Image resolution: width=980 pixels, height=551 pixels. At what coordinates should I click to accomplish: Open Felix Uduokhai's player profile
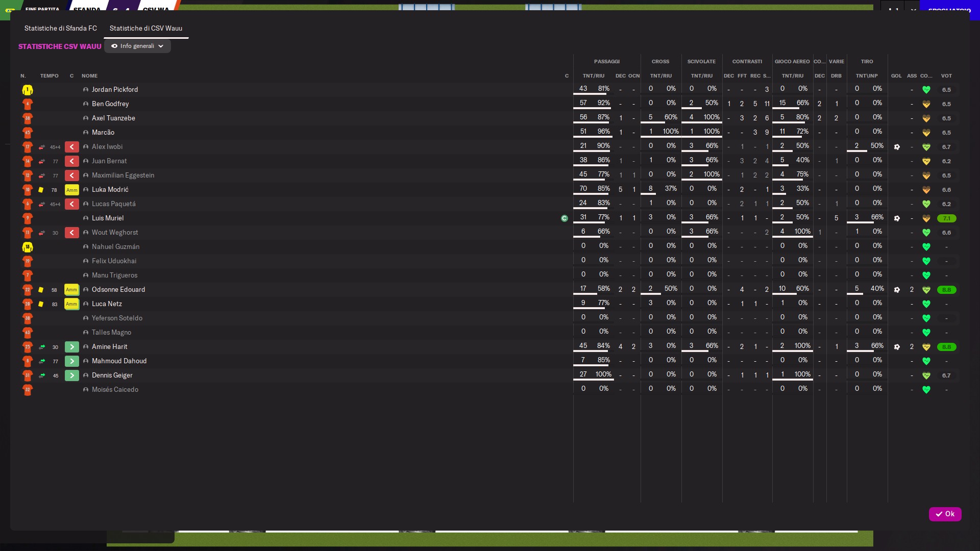[x=114, y=261]
